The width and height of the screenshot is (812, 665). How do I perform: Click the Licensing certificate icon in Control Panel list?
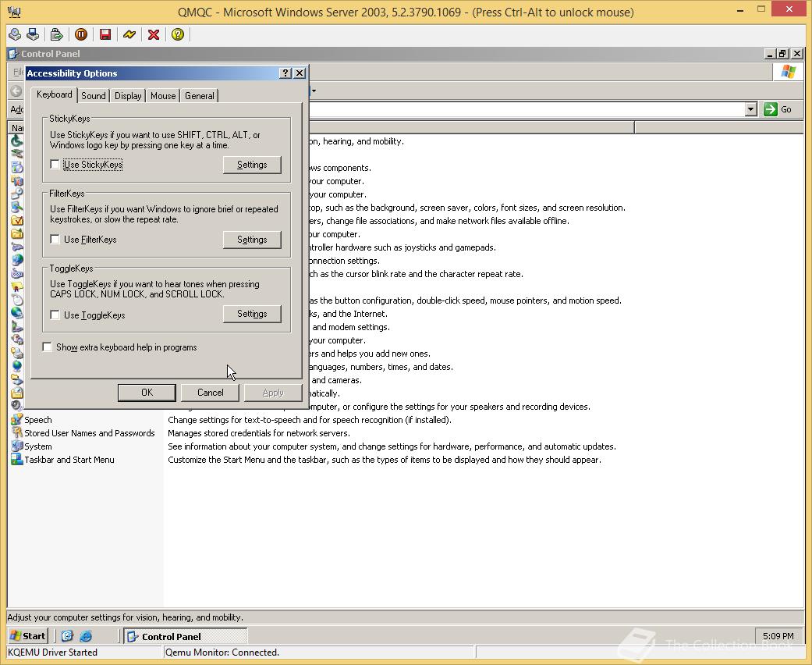pyautogui.click(x=17, y=287)
